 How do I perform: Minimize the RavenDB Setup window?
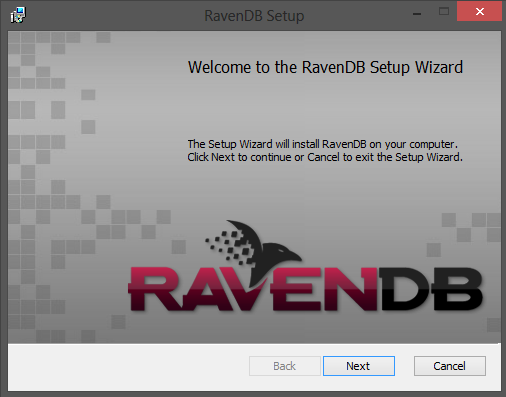tap(417, 13)
